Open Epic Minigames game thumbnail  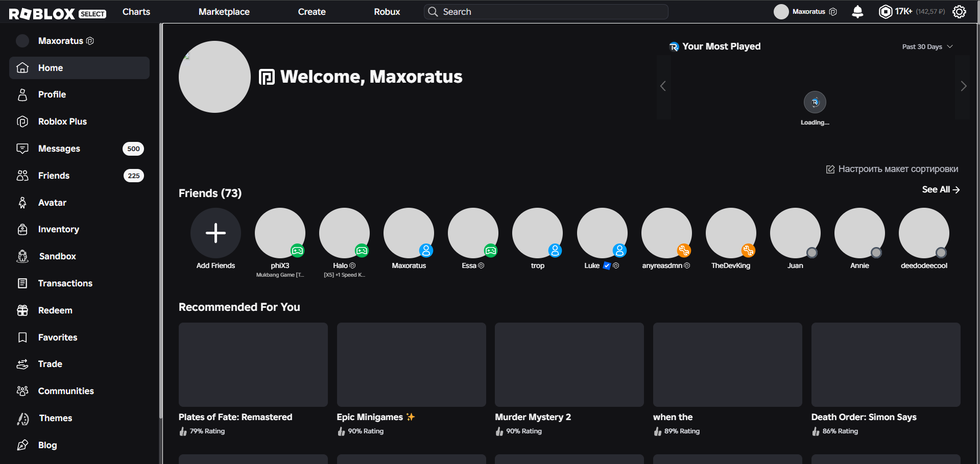click(x=412, y=364)
